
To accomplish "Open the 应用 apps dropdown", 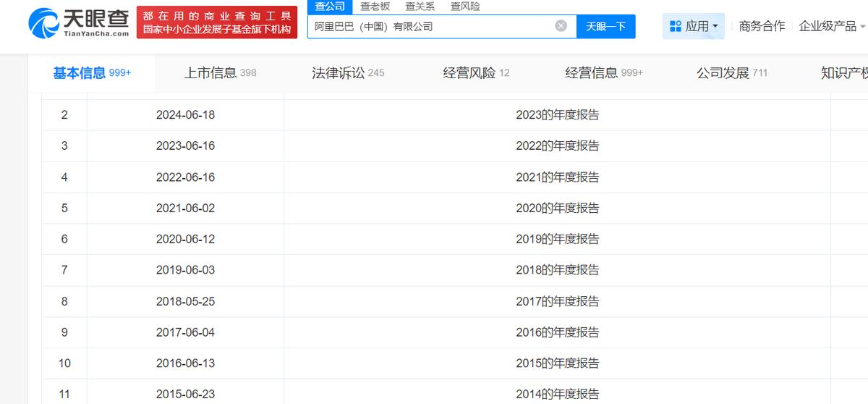I will click(x=694, y=26).
